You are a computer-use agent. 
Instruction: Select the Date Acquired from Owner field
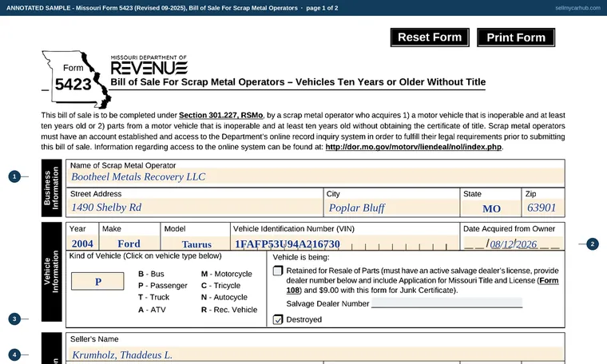coord(512,243)
